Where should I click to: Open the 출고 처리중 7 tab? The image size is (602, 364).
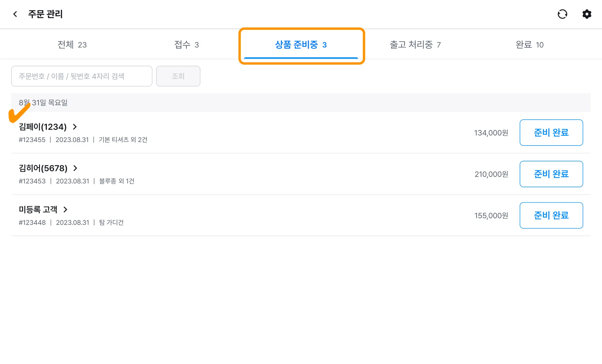click(415, 45)
